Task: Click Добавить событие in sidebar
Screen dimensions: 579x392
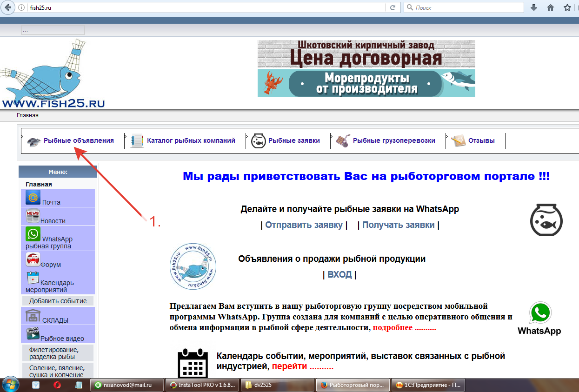Action: click(x=58, y=301)
